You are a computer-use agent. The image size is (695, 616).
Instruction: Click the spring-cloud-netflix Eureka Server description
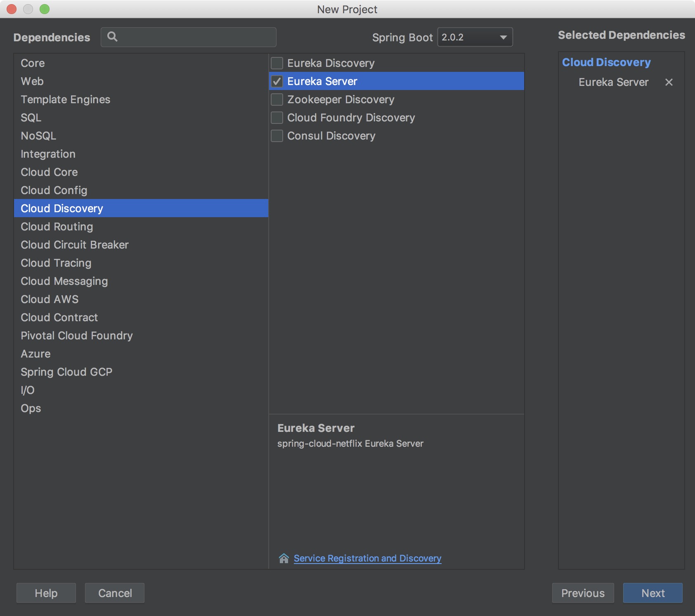(x=350, y=443)
